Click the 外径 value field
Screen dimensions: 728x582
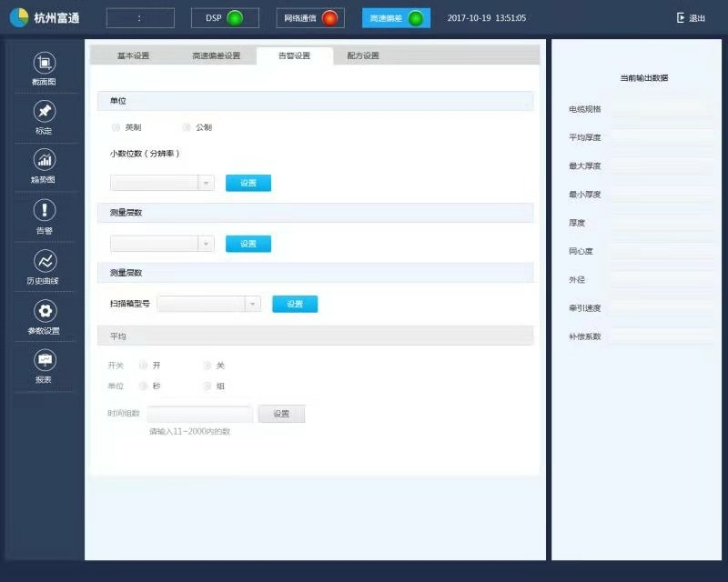[662, 280]
